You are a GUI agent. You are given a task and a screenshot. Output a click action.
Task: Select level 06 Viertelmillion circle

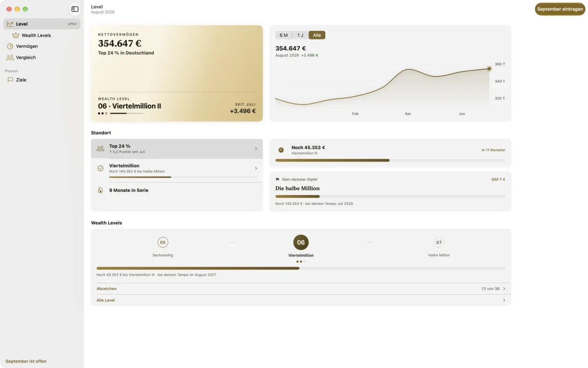pos(301,242)
